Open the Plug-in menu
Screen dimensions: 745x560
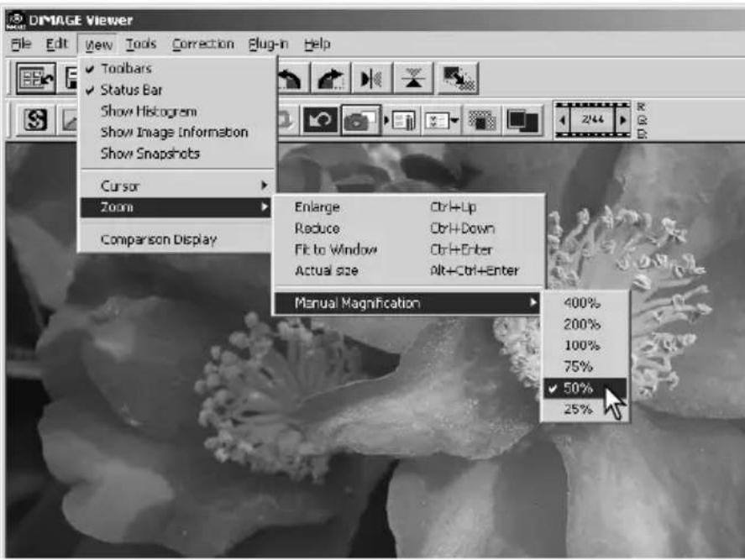(x=269, y=44)
